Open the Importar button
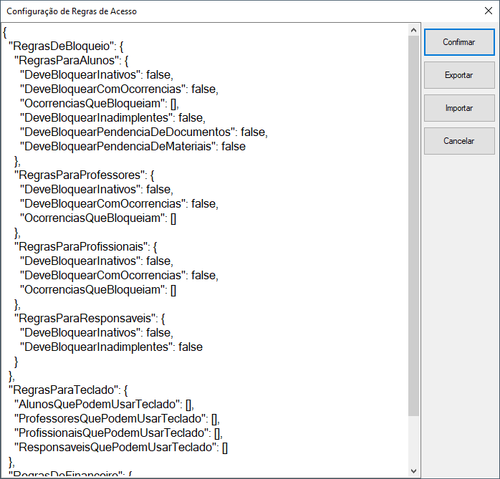The image size is (500, 479). click(459, 108)
